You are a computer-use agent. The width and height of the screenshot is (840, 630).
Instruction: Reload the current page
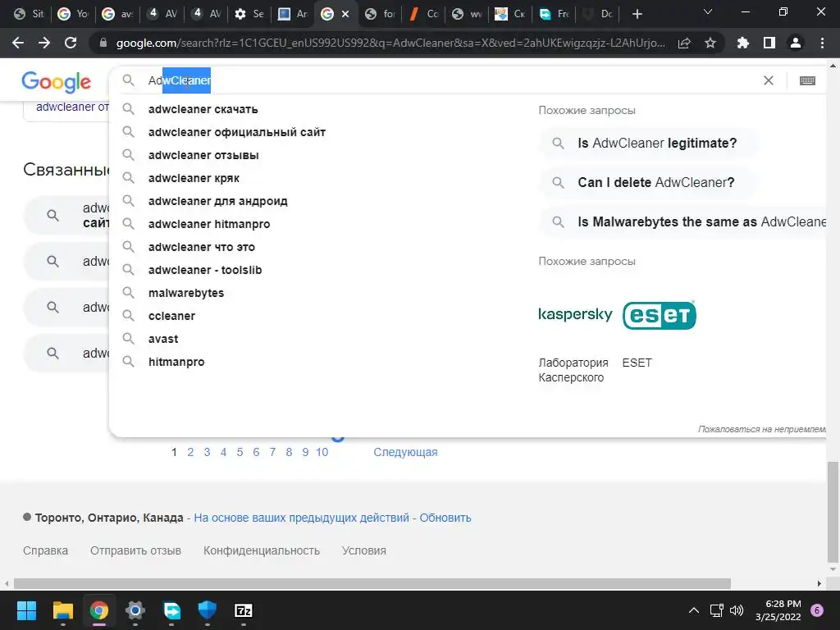pos(71,43)
